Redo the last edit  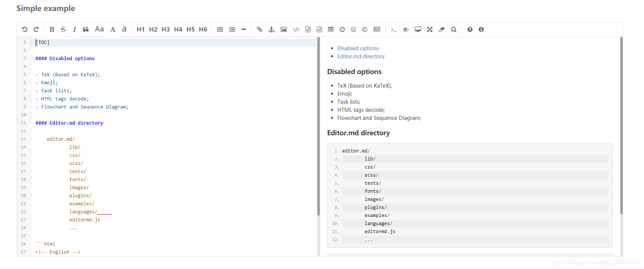pos(36,29)
